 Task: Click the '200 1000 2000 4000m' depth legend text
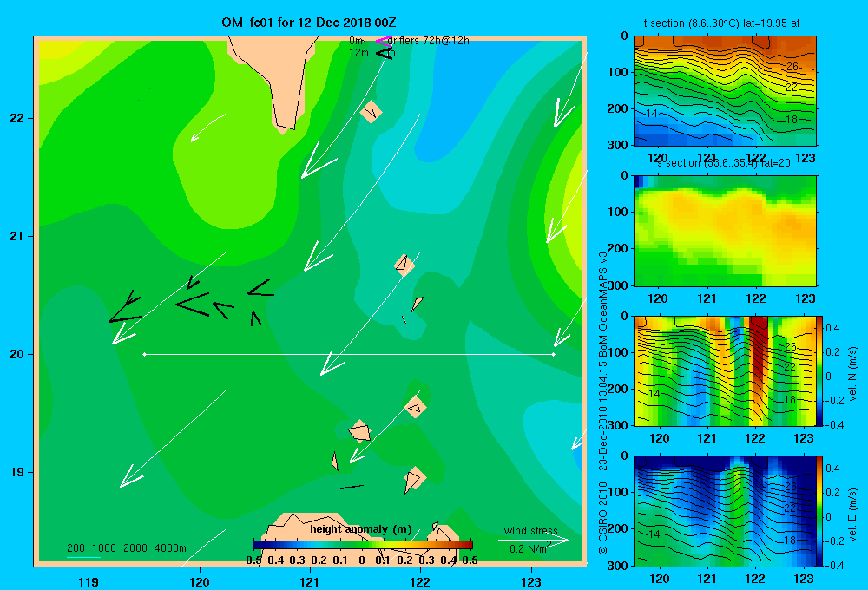click(x=126, y=548)
